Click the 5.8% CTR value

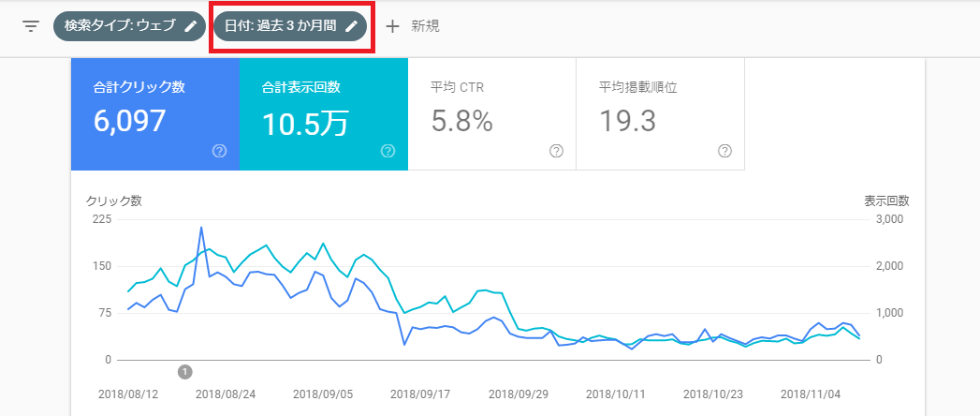[461, 121]
